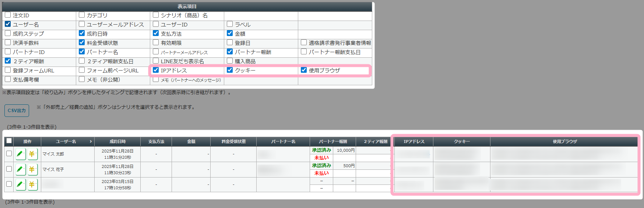Toggle the select-all checkbox in table header
This screenshot has height=208, width=644.
9,141
